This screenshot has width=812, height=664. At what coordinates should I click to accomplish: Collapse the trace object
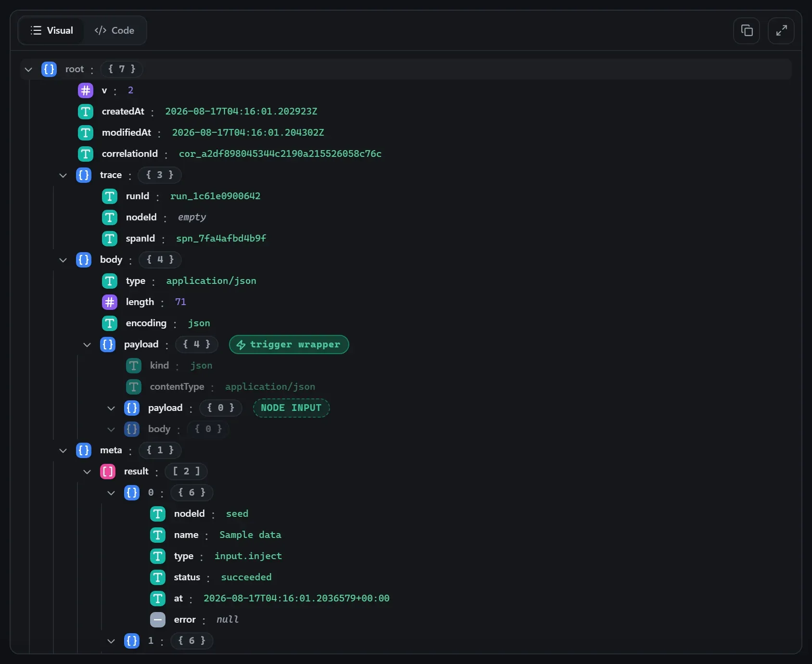pyautogui.click(x=63, y=175)
